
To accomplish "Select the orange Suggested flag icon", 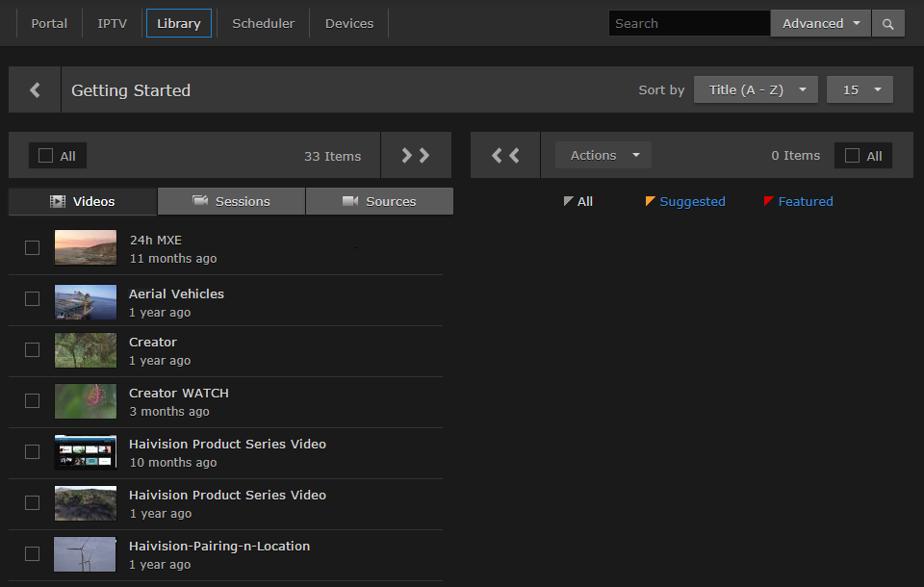I will tap(650, 201).
